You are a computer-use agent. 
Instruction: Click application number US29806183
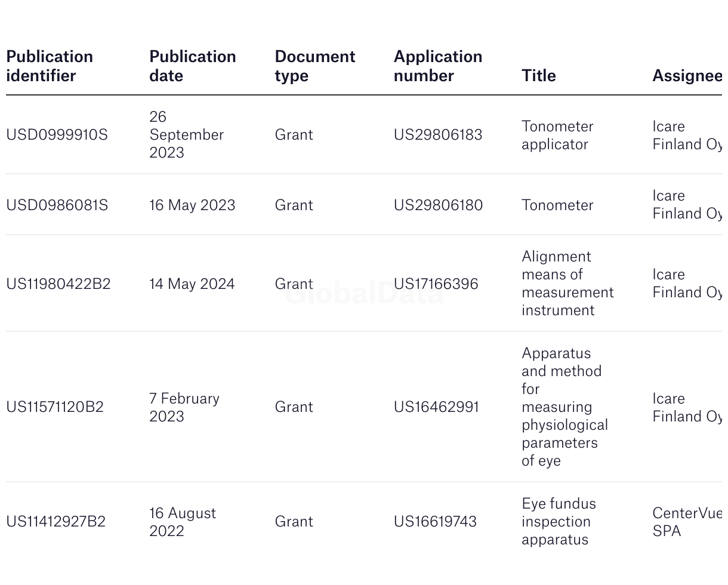click(438, 135)
